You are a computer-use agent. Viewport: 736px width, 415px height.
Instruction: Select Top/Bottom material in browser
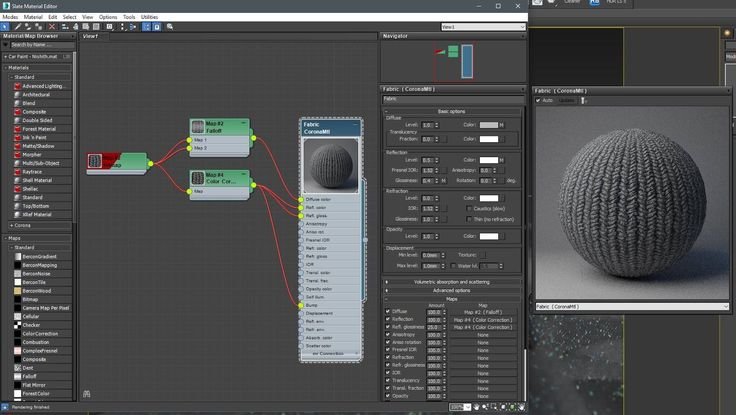pos(35,206)
